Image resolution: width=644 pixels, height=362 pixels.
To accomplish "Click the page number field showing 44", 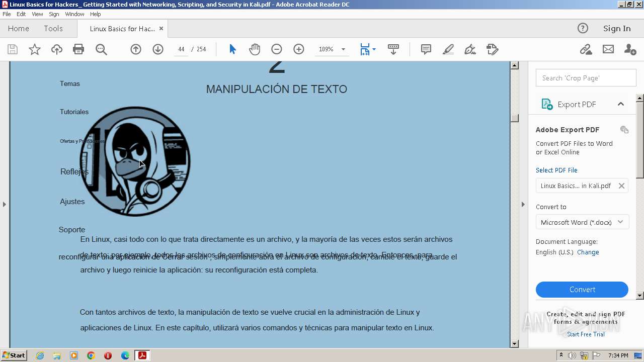I will pyautogui.click(x=181, y=49).
